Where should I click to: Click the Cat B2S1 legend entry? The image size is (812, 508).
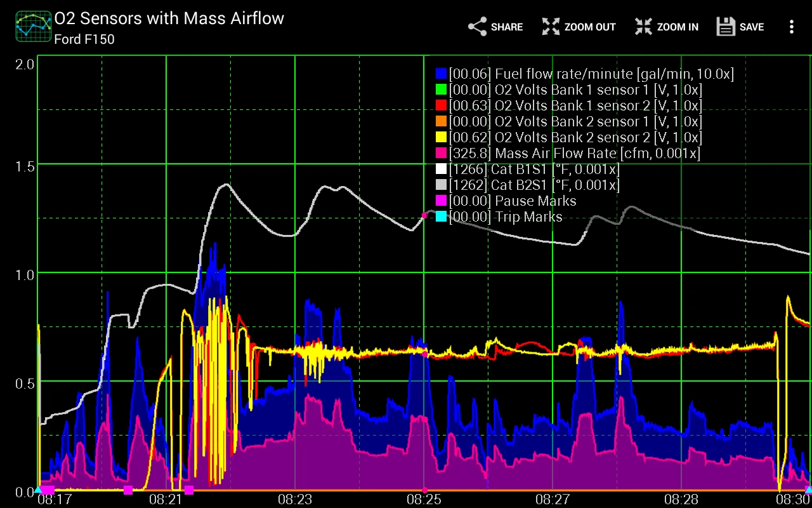click(533, 185)
